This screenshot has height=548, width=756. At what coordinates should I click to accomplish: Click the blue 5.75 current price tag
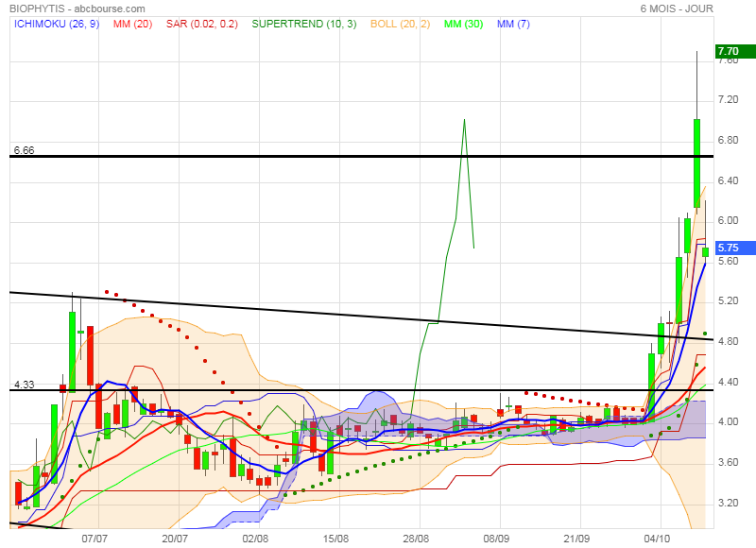(x=735, y=248)
